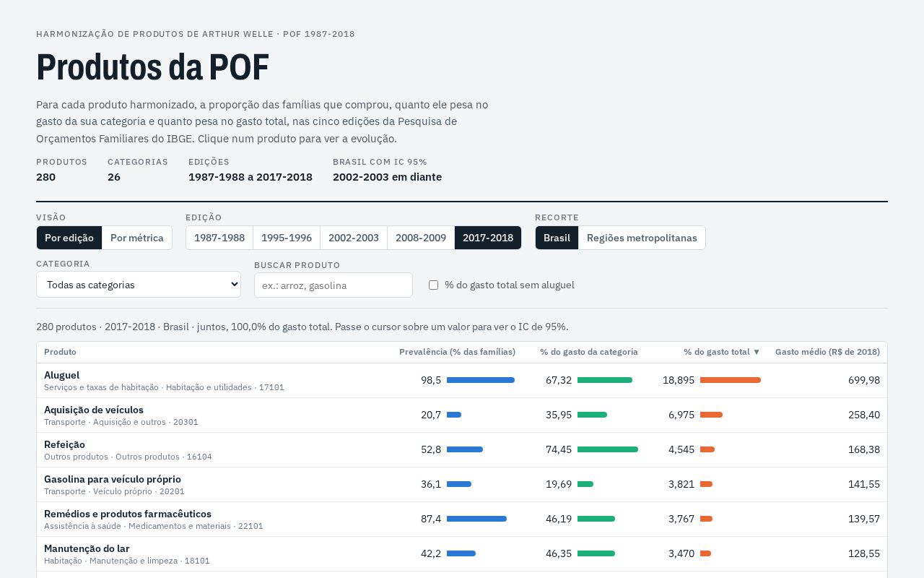Focus the Buscar produto search field
Image resolution: width=924 pixels, height=578 pixels.
pos(334,285)
